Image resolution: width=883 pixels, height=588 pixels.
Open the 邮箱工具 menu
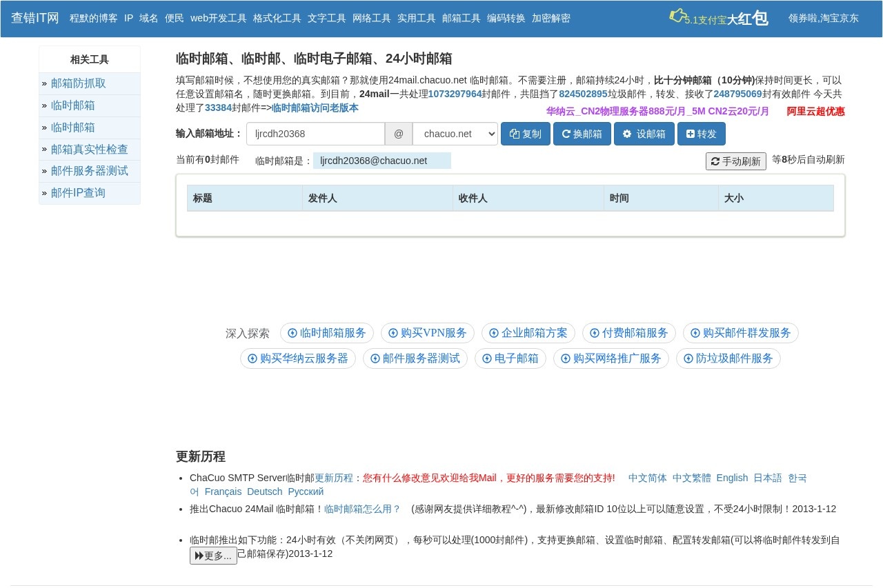[x=461, y=18]
